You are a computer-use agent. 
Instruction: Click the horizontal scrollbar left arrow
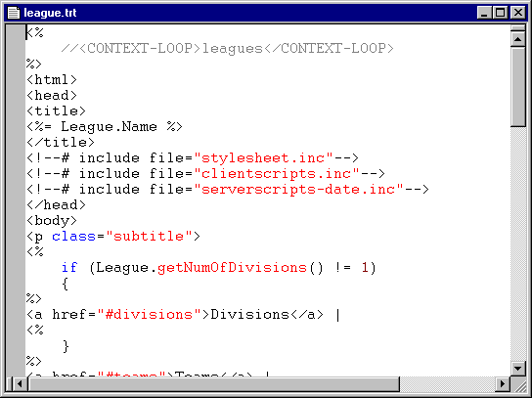20,383
